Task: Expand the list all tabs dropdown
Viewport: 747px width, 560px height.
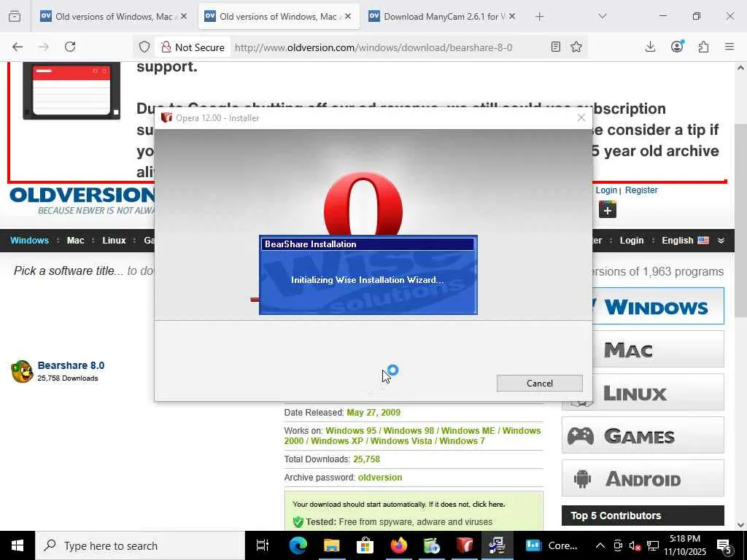Action: (x=603, y=16)
